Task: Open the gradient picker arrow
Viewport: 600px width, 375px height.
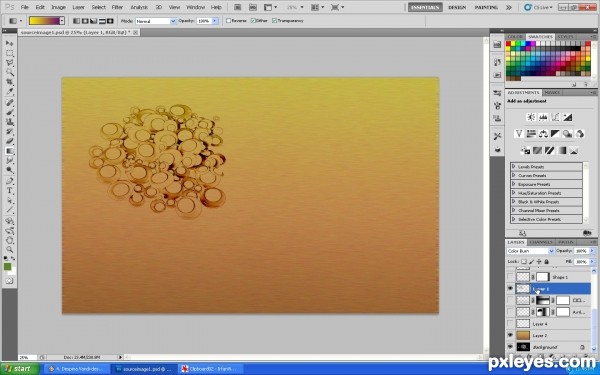Action: [x=62, y=21]
